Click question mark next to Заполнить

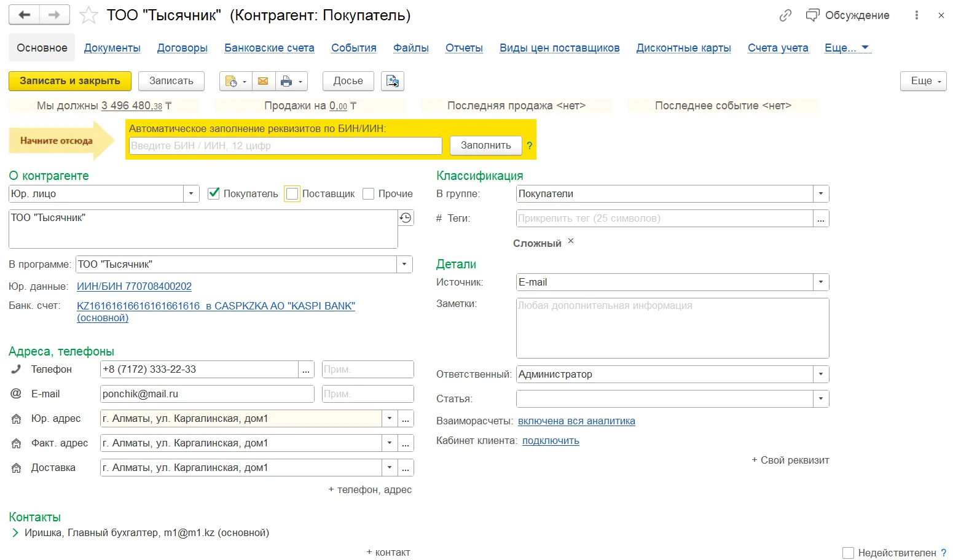(x=530, y=146)
